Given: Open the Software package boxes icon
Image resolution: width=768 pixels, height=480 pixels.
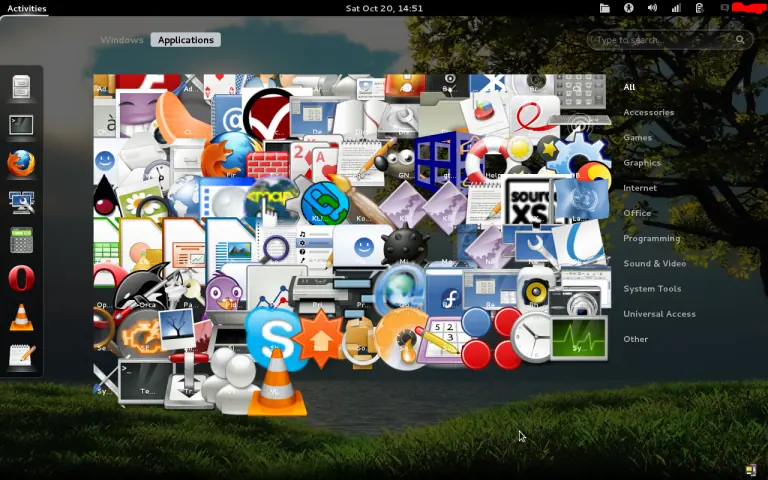Looking at the screenshot, I should [x=360, y=343].
